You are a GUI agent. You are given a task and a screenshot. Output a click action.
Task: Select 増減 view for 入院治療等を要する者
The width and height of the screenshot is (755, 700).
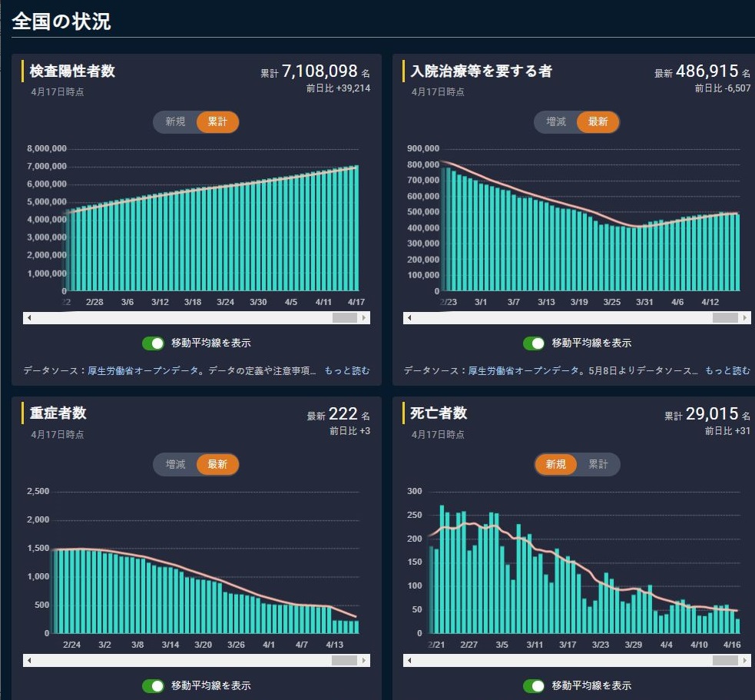pos(556,122)
